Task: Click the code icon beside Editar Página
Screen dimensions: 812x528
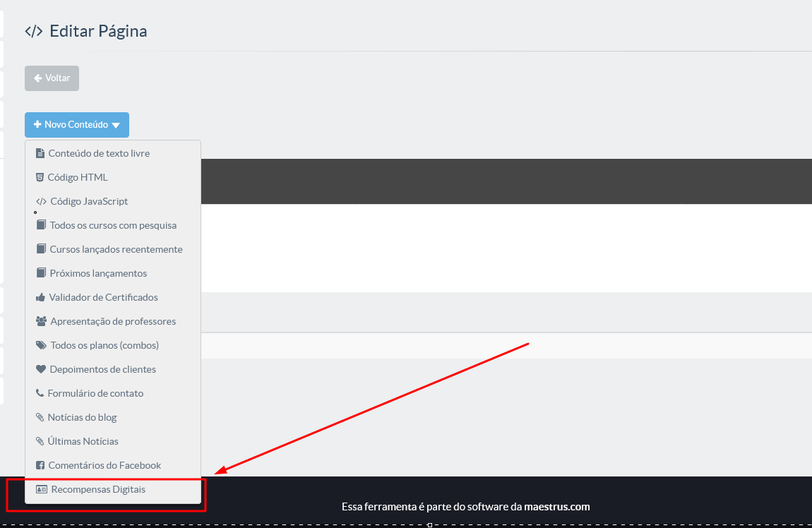Action: pos(34,31)
